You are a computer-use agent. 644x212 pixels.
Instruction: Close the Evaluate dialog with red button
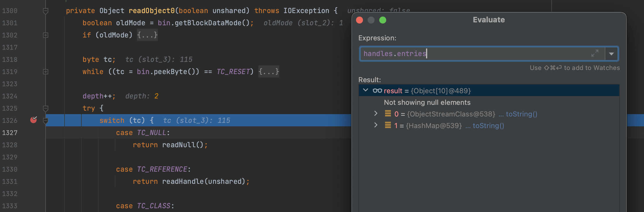[359, 20]
